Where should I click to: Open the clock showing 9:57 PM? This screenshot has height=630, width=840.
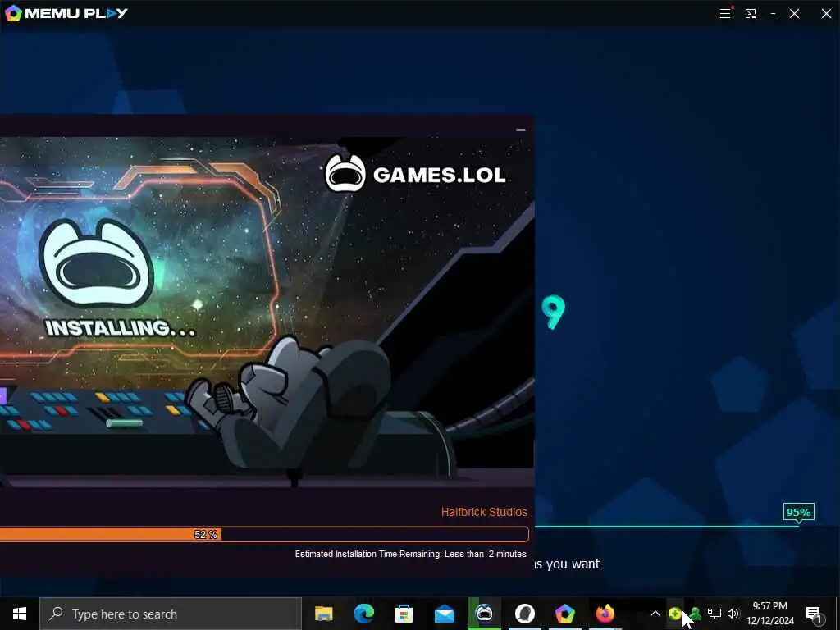pos(770,614)
